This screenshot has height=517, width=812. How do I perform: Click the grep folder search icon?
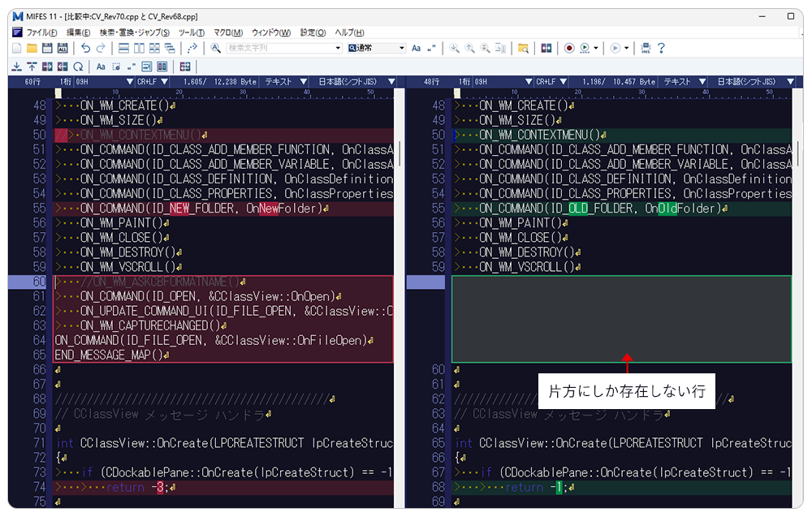coord(524,49)
